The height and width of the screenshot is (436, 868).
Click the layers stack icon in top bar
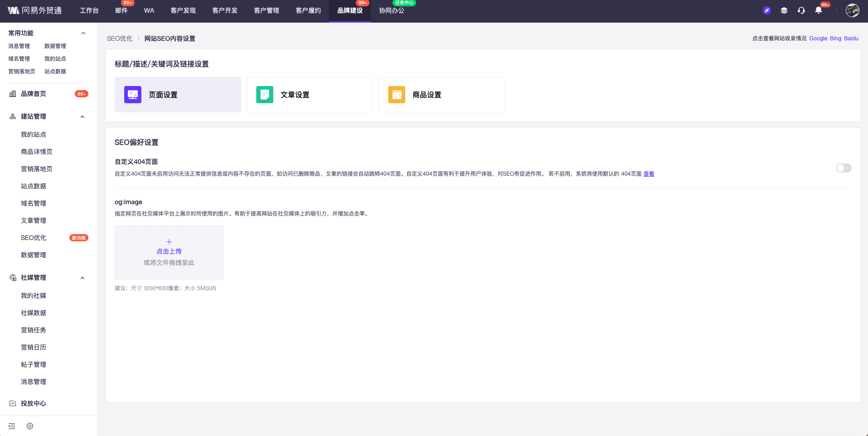coord(784,10)
